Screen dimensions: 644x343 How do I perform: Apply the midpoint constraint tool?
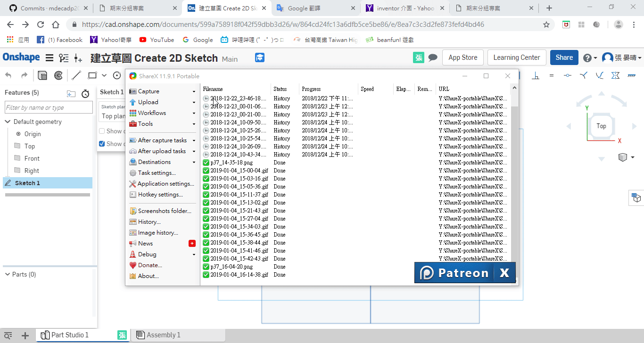[567, 75]
